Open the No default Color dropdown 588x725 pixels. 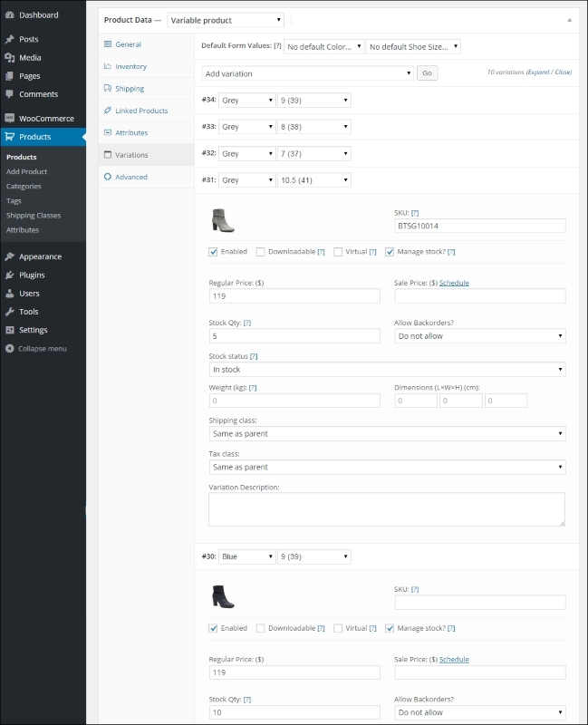(324, 46)
